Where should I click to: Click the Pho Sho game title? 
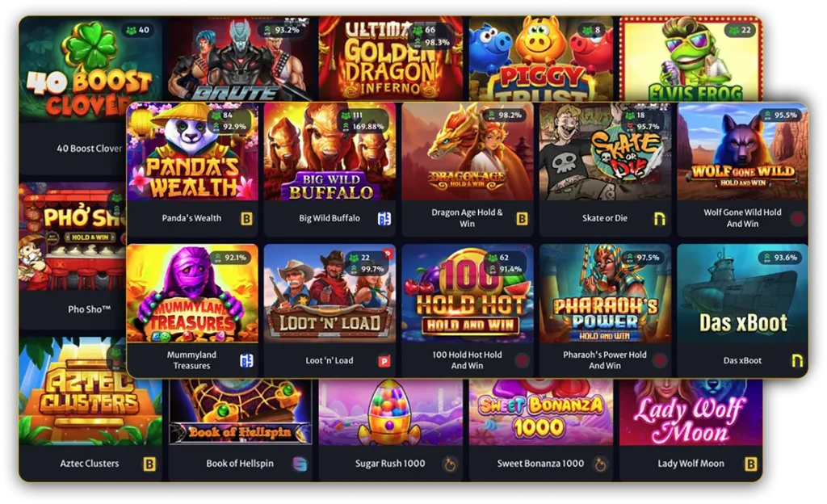coord(89,309)
